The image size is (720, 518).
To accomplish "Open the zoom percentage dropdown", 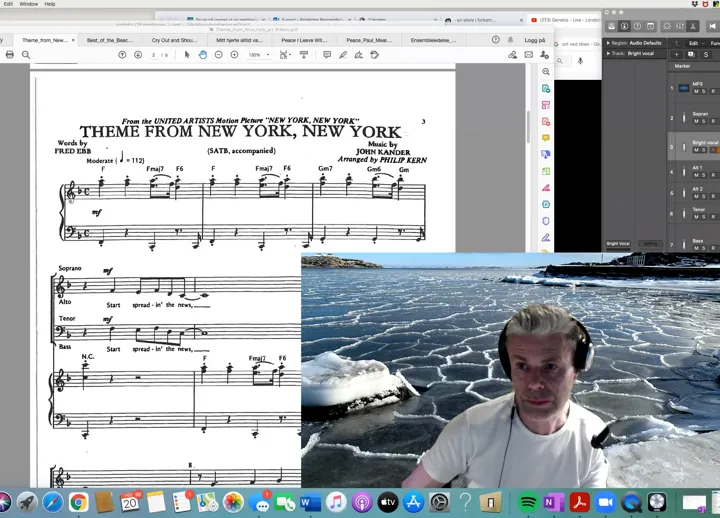I will [257, 55].
